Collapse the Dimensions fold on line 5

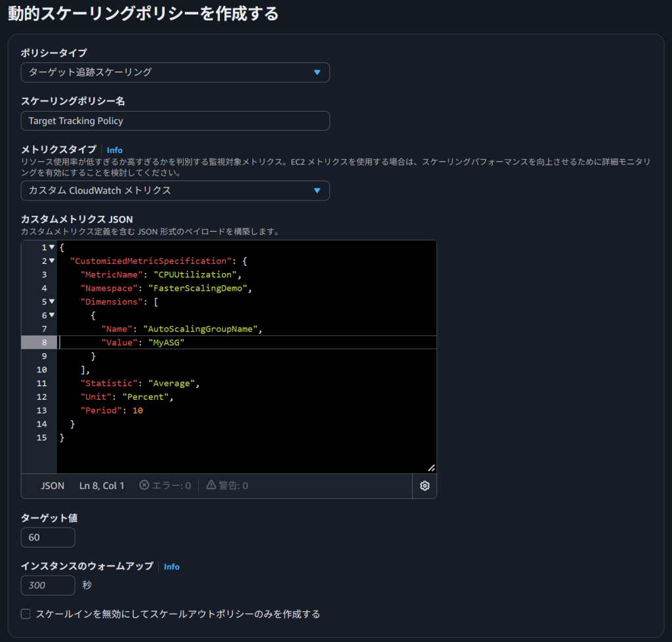click(x=52, y=302)
